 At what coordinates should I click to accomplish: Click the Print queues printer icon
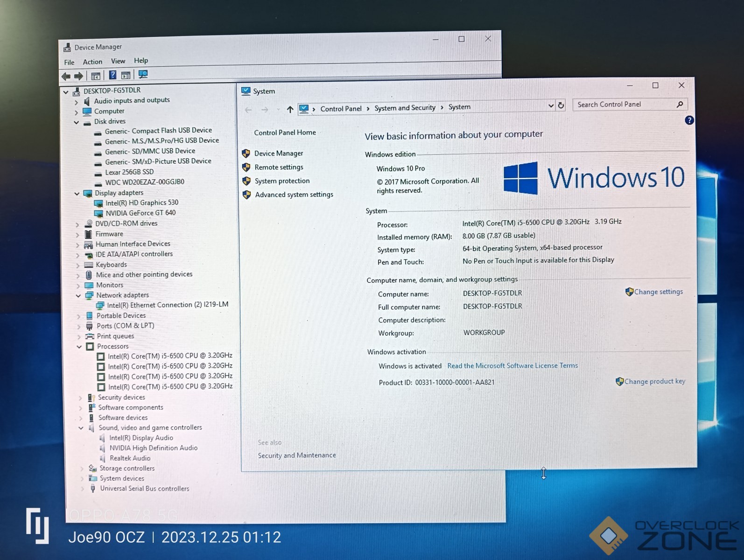90,336
